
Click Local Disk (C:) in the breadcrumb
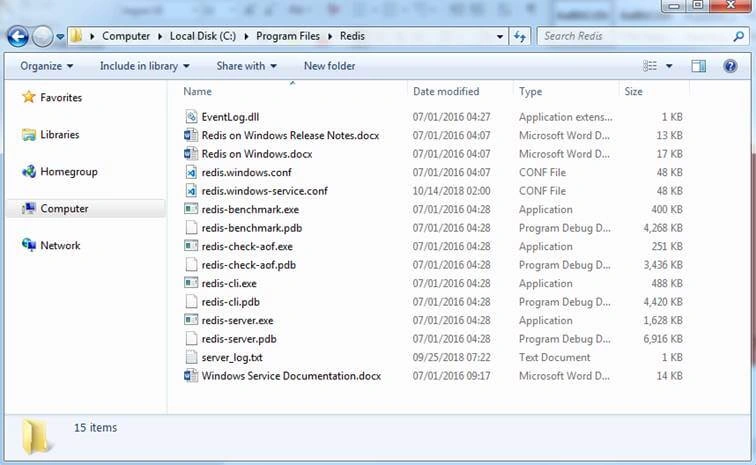point(202,36)
